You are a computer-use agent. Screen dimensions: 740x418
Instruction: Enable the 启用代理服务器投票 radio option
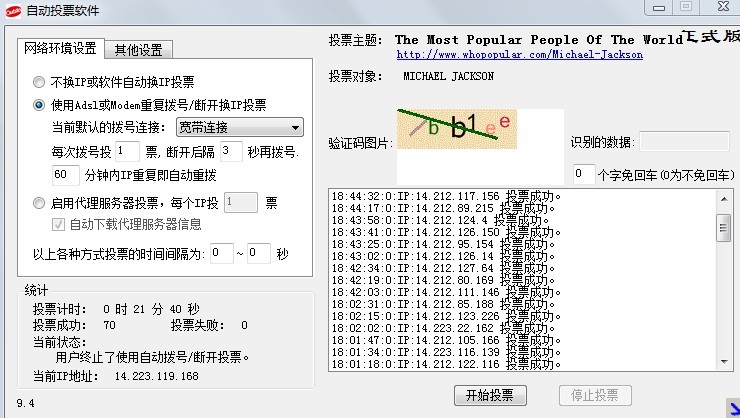pos(39,203)
